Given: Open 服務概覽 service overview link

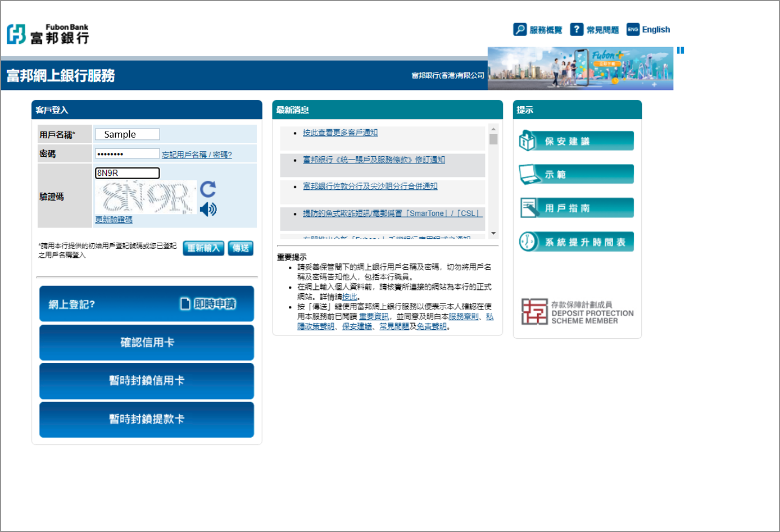Looking at the screenshot, I should [x=546, y=30].
